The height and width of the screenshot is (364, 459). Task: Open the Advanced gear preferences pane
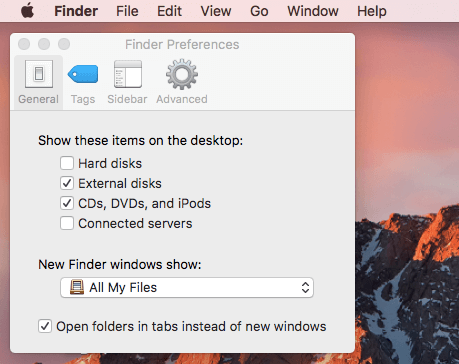pos(182,82)
